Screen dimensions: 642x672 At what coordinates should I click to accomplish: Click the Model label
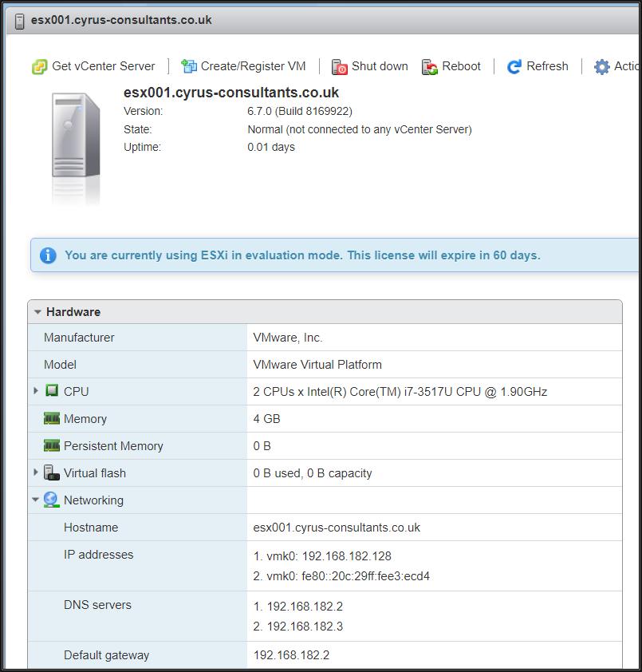[60, 365]
